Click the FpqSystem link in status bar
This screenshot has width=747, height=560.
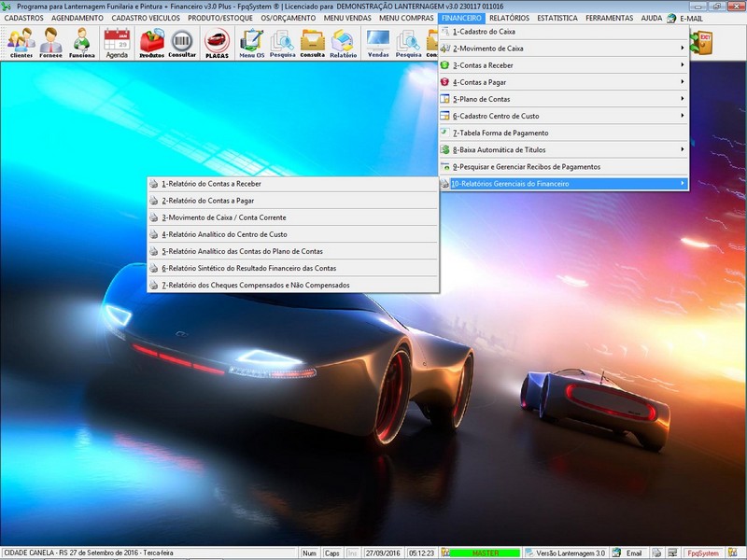(700, 553)
